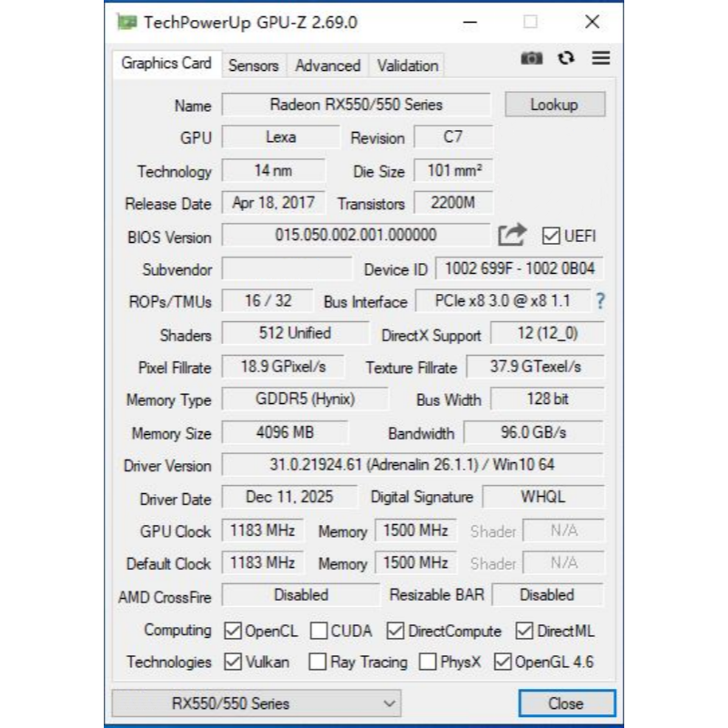
Task: Toggle the UEFI checkbox
Action: pyautogui.click(x=551, y=236)
